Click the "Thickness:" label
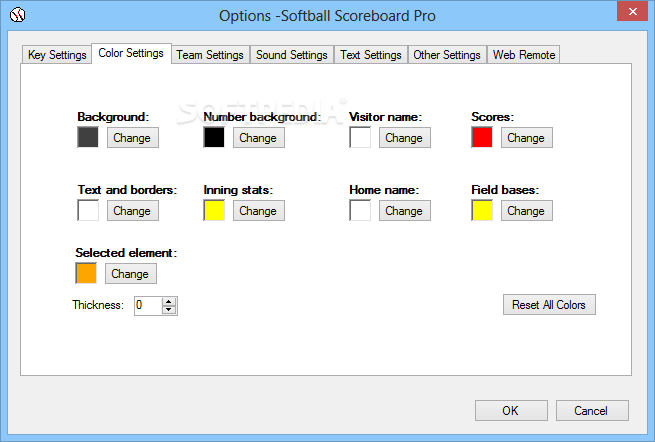This screenshot has width=655, height=442. coord(98,305)
